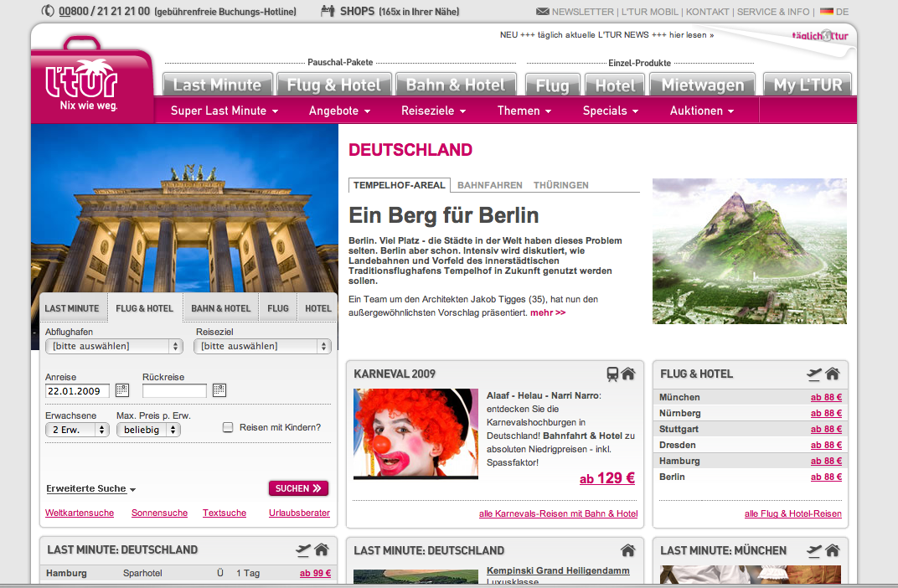Open the Rückreise calendar picker icon
This screenshot has height=588, width=898.
(x=219, y=390)
